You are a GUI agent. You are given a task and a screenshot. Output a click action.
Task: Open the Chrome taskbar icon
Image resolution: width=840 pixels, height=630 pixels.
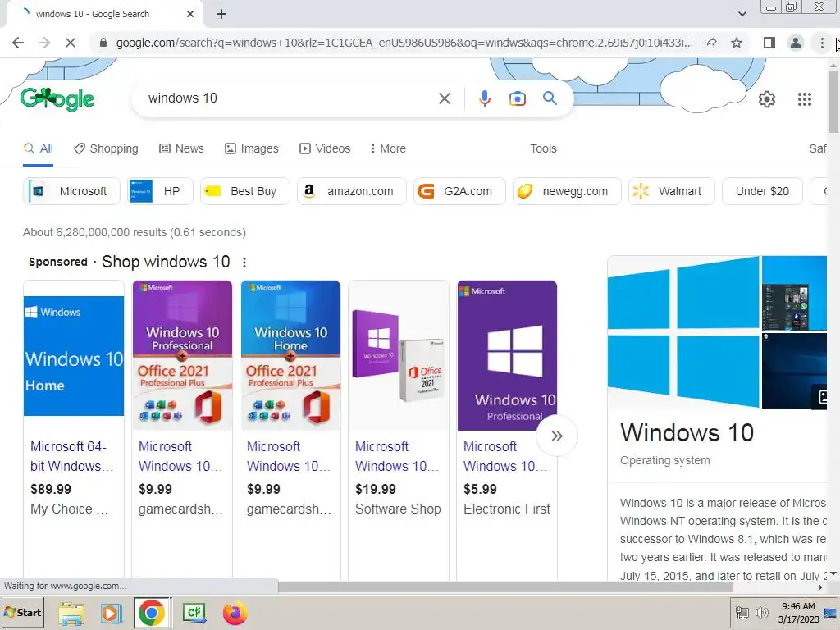(x=152, y=613)
